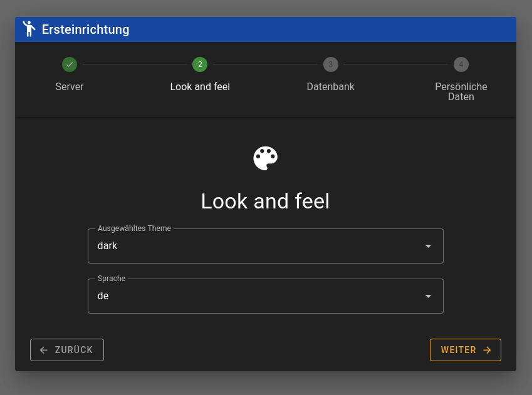Click the left arrow icon in Zurück
Screen dimensions: 532x395
[44, 350]
